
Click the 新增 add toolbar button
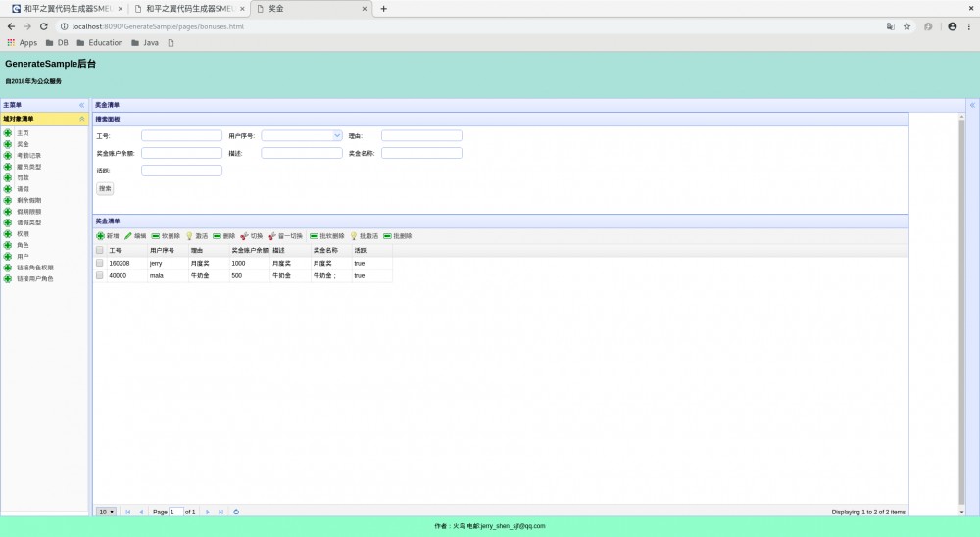pyautogui.click(x=108, y=236)
